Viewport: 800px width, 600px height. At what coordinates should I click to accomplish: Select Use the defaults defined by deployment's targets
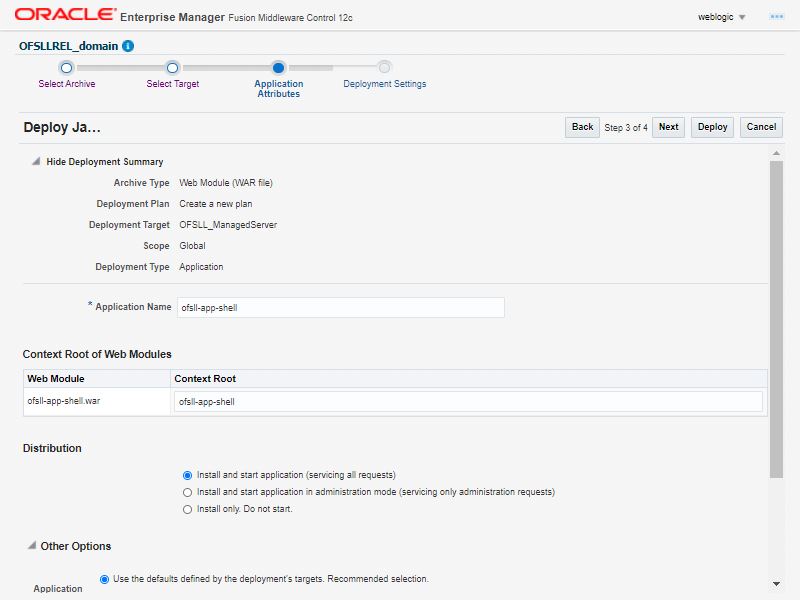(x=104, y=579)
